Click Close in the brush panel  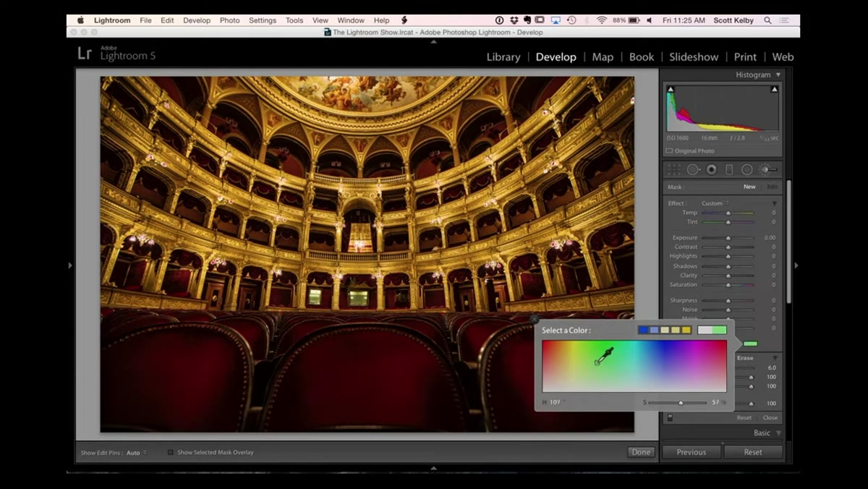click(x=770, y=417)
